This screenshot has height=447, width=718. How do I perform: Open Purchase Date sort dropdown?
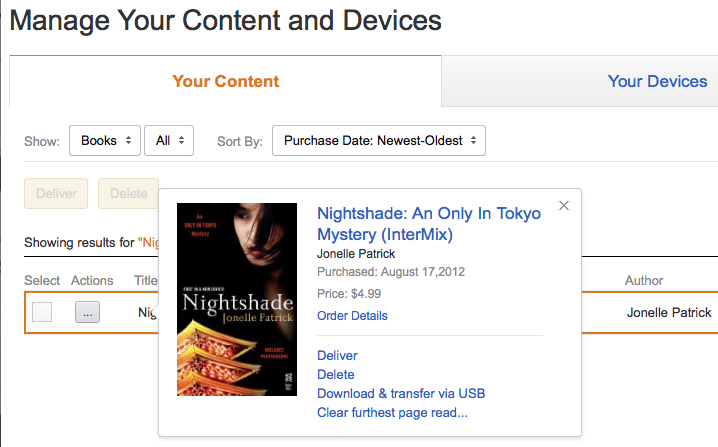(378, 141)
